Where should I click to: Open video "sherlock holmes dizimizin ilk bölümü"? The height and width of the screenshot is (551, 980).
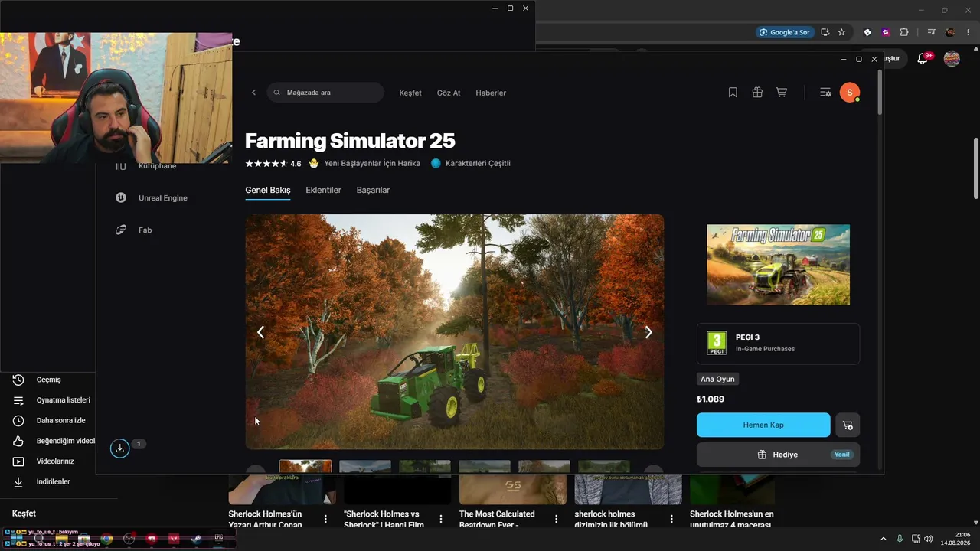pos(611,519)
